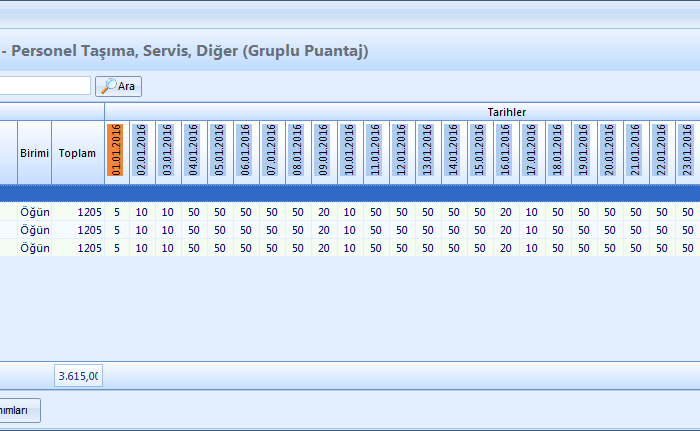Click the magnifier icon on Ara button
The image size is (700, 431).
tap(108, 87)
